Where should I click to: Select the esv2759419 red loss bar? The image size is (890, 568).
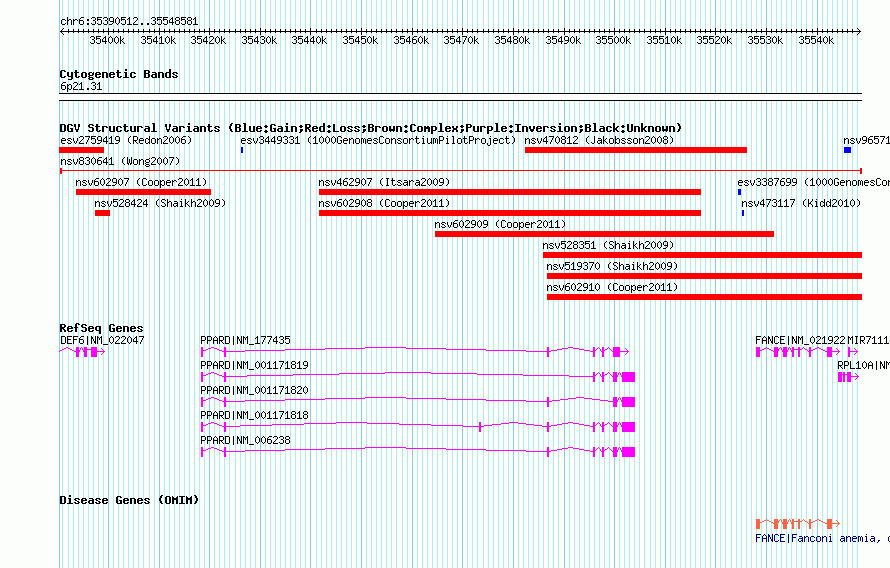pyautogui.click(x=82, y=150)
